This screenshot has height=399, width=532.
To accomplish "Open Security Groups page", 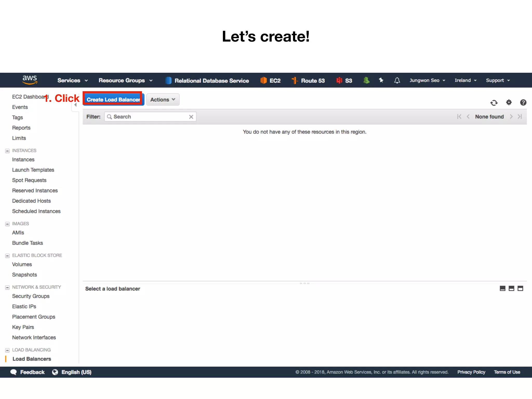I will [31, 296].
